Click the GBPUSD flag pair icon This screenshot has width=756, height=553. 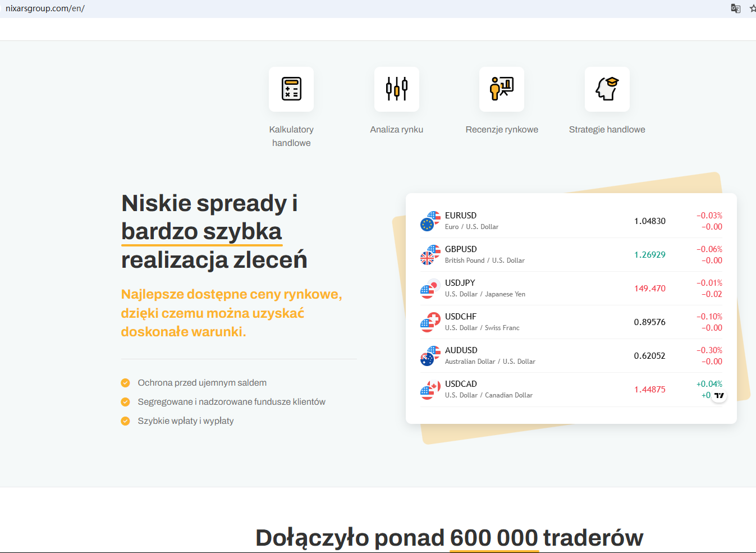pos(430,255)
